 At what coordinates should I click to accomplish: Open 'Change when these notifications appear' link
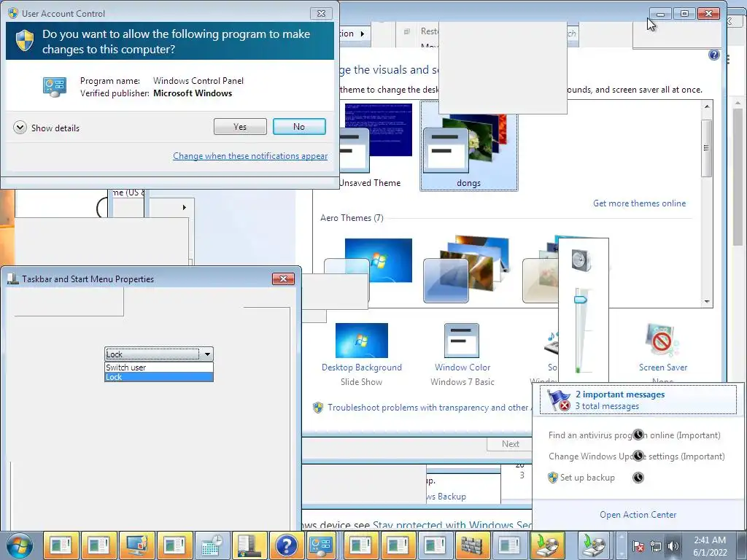(x=250, y=156)
